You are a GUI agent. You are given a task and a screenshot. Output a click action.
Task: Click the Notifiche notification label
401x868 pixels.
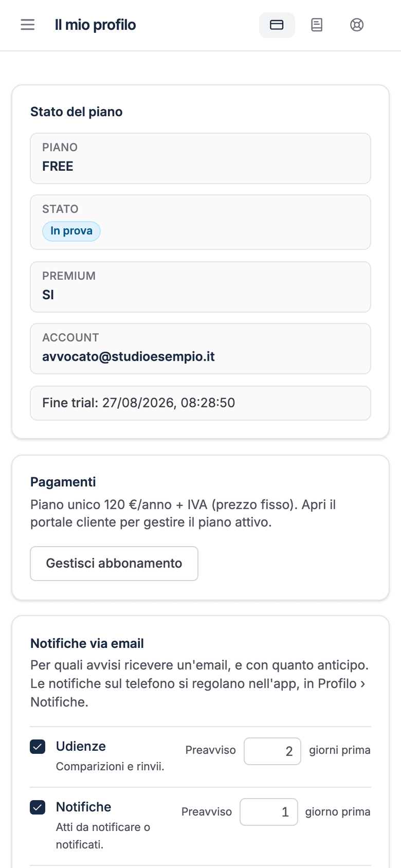point(84,807)
